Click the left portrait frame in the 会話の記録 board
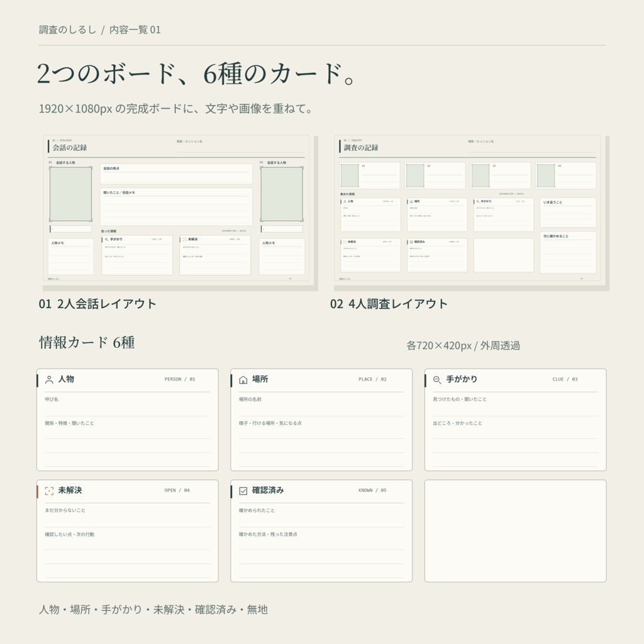This screenshot has height=644, width=644. click(70, 194)
